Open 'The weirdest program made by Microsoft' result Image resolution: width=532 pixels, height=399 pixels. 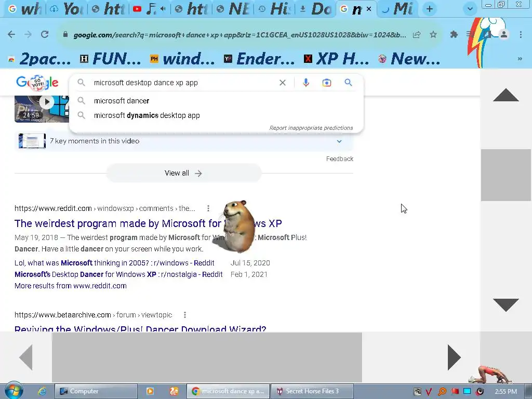pyautogui.click(x=148, y=223)
